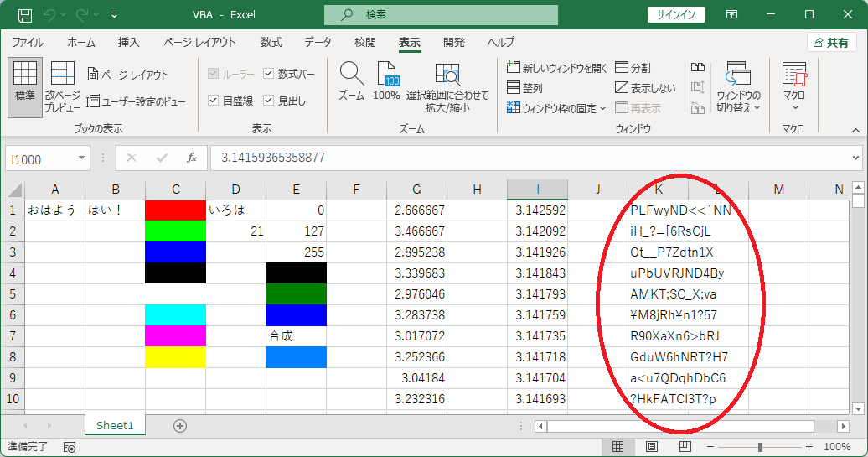The image size is (868, 457).
Task: Click cell with text uPbUVRJND4By
Action: click(659, 273)
